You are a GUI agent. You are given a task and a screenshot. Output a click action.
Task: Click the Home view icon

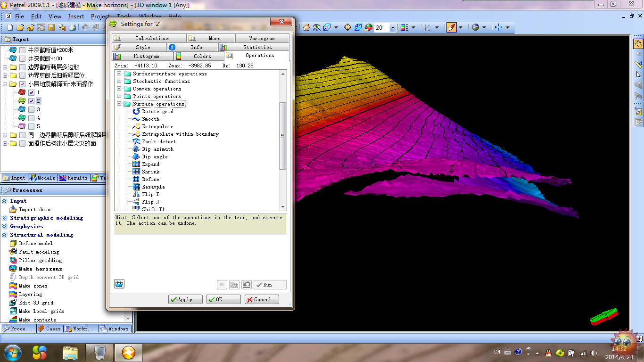tap(306, 27)
